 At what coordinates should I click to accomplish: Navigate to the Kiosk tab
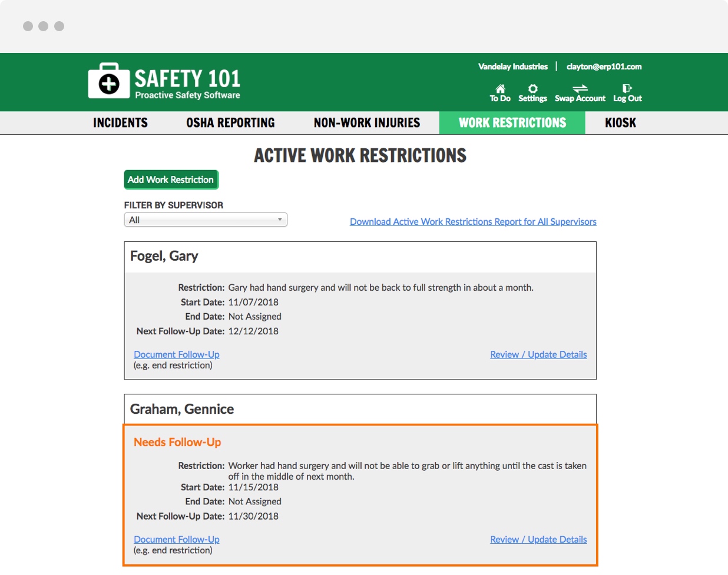pos(620,123)
